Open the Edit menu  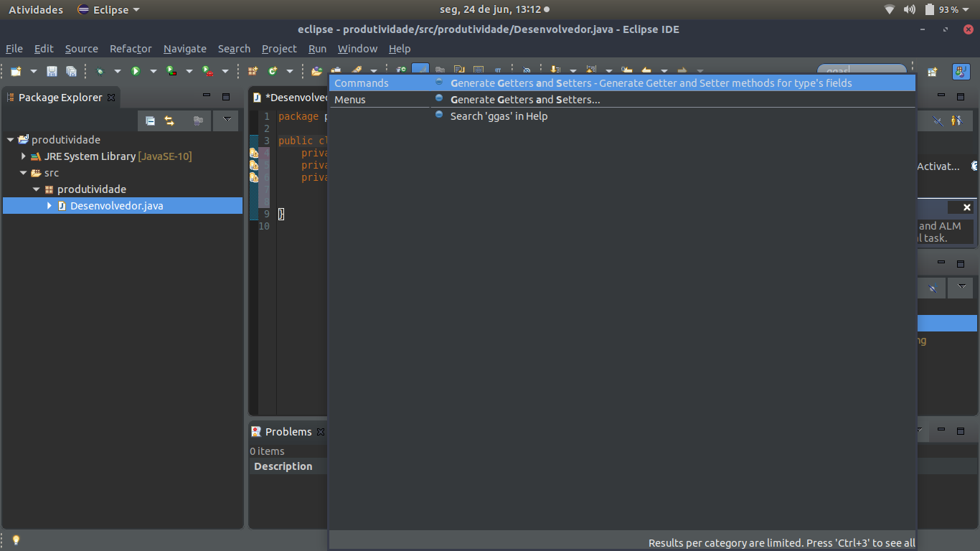(x=44, y=49)
